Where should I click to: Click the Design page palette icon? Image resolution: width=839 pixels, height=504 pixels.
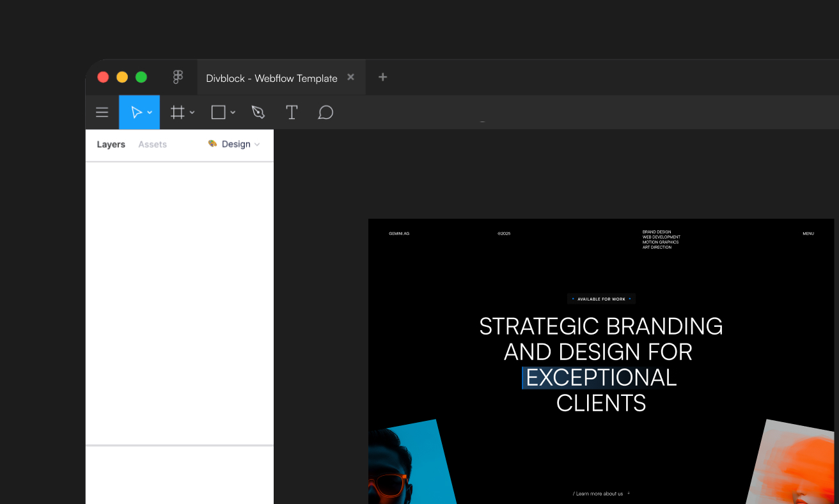click(212, 144)
